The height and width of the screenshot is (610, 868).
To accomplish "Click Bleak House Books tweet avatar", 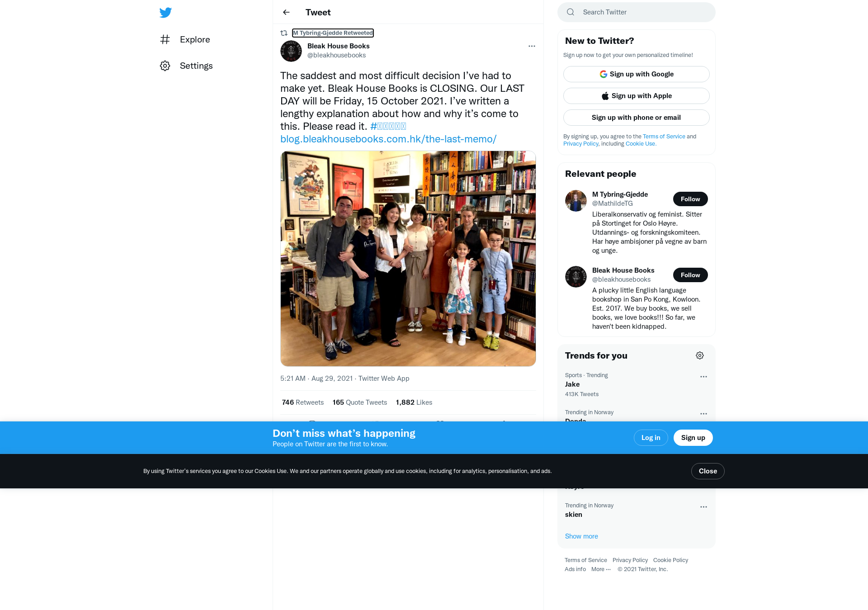I will click(291, 51).
